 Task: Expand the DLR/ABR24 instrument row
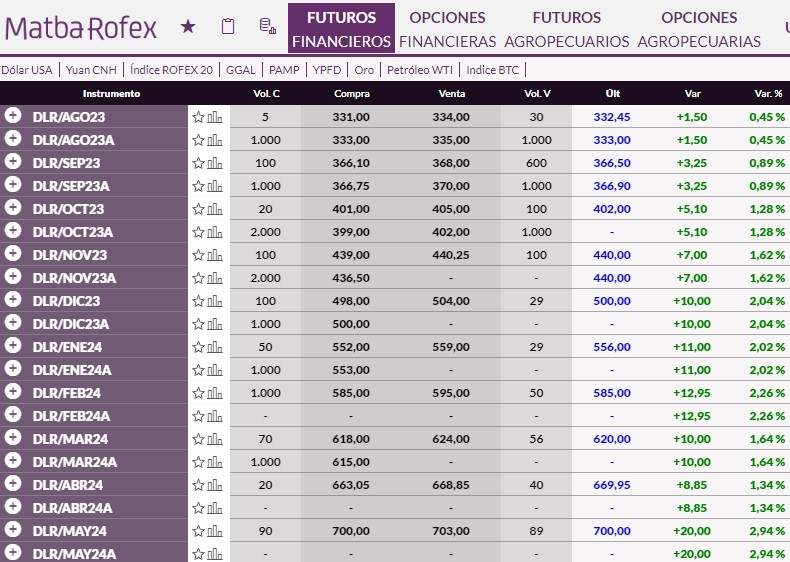pyautogui.click(x=13, y=484)
